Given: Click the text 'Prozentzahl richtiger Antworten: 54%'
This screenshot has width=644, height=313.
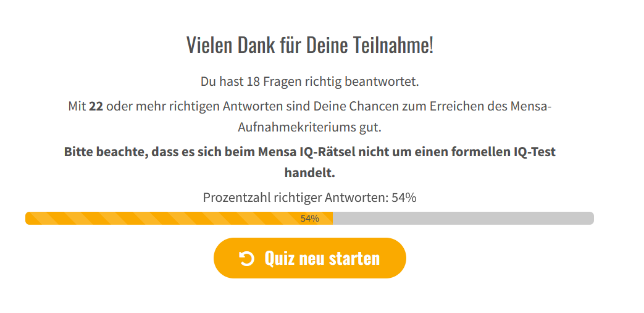Looking at the screenshot, I should 310,198.
